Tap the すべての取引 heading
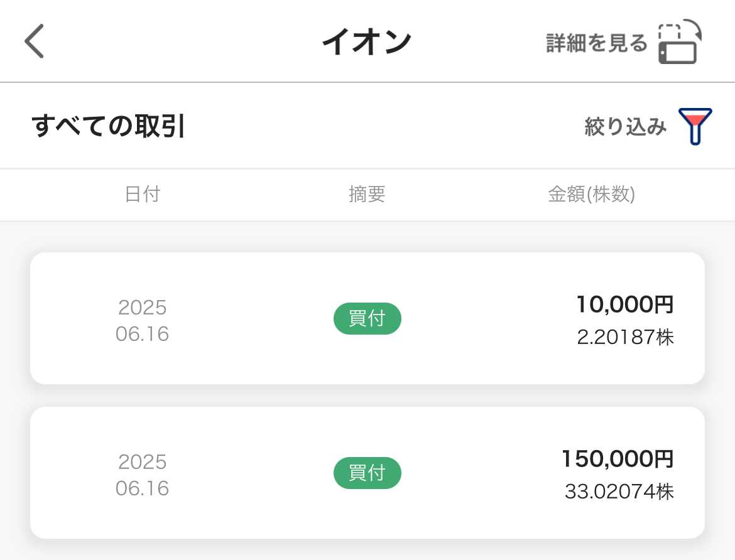735x560 pixels. [x=108, y=126]
